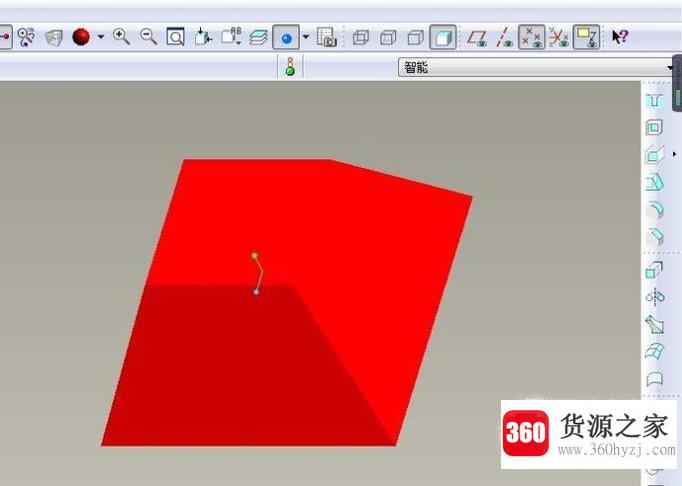Click the Refit to screen icon
This screenshot has width=682, height=486.
pos(175,37)
